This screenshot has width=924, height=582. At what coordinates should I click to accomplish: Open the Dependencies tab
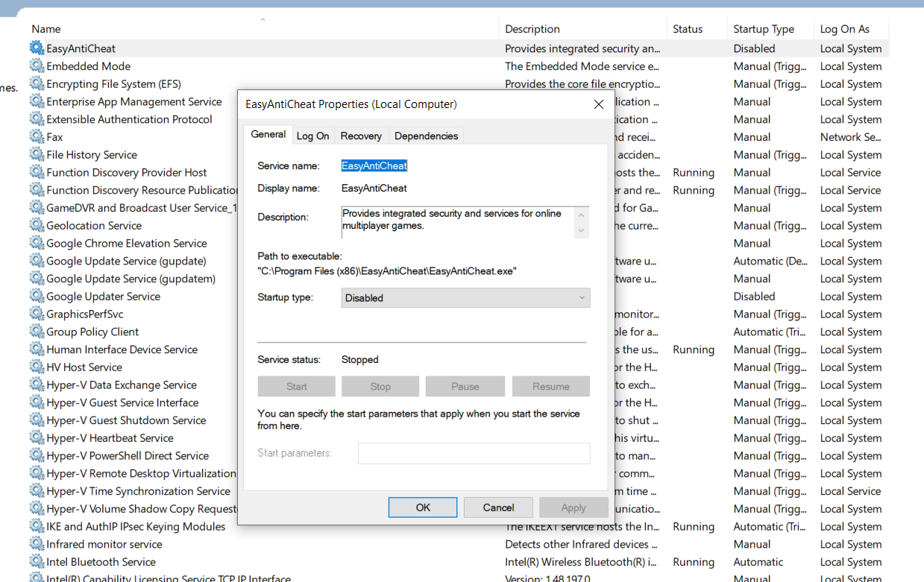(426, 136)
